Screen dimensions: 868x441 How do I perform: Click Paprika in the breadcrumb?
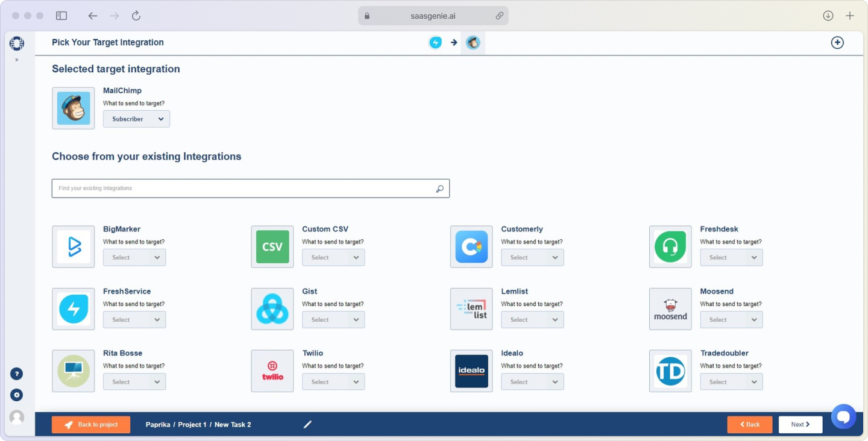click(x=158, y=425)
